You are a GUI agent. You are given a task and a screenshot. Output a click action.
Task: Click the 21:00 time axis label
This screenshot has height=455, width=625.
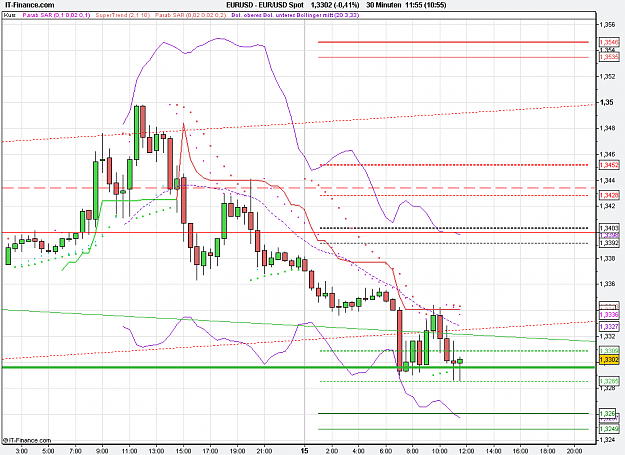pyautogui.click(x=264, y=451)
